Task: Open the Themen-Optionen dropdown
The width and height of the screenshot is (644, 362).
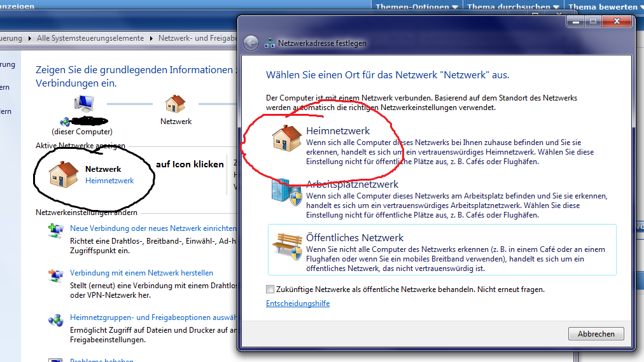Action: tap(417, 6)
